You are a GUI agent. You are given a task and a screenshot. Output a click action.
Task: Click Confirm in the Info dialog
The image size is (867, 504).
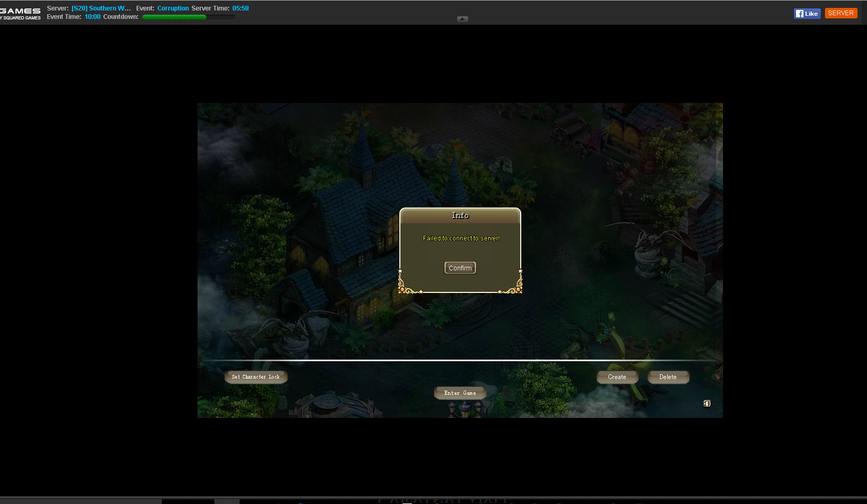[x=460, y=268]
